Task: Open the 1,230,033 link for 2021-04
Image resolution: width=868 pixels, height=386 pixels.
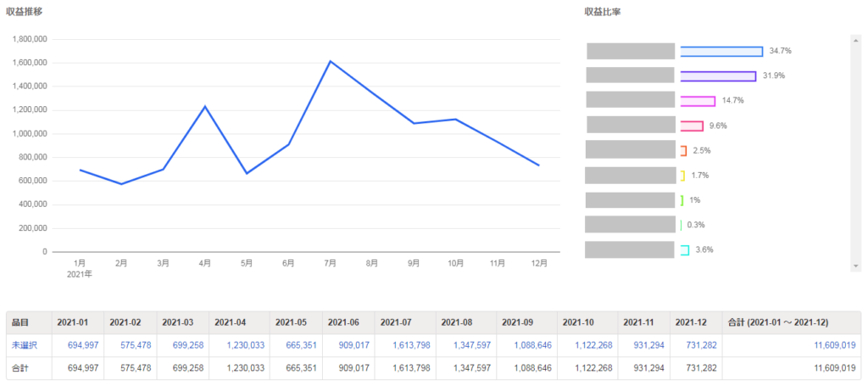Action: click(245, 345)
